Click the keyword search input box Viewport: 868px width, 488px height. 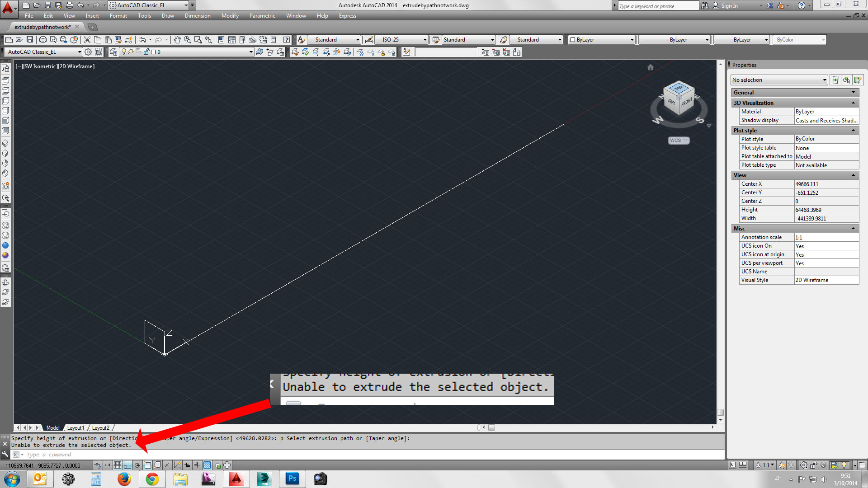click(658, 6)
